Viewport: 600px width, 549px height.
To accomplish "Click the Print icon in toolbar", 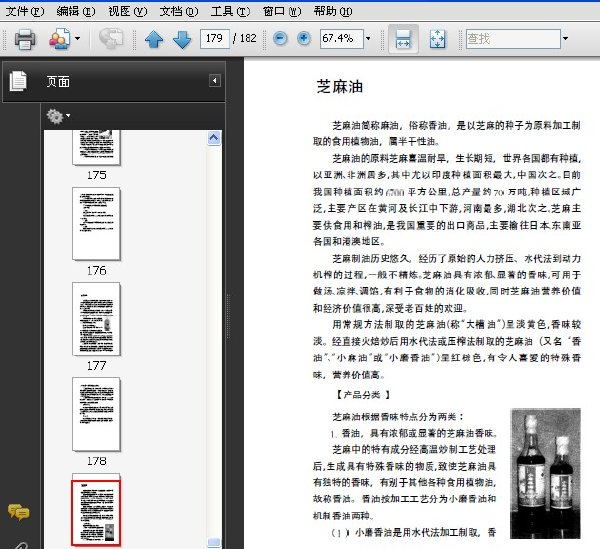I will [25, 39].
